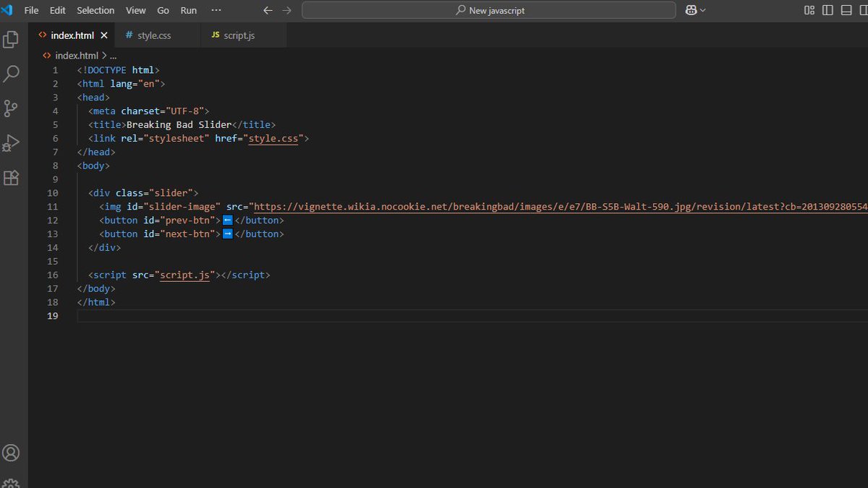The height and width of the screenshot is (488, 868).
Task: Click index.html in the breadcrumb
Action: point(76,56)
